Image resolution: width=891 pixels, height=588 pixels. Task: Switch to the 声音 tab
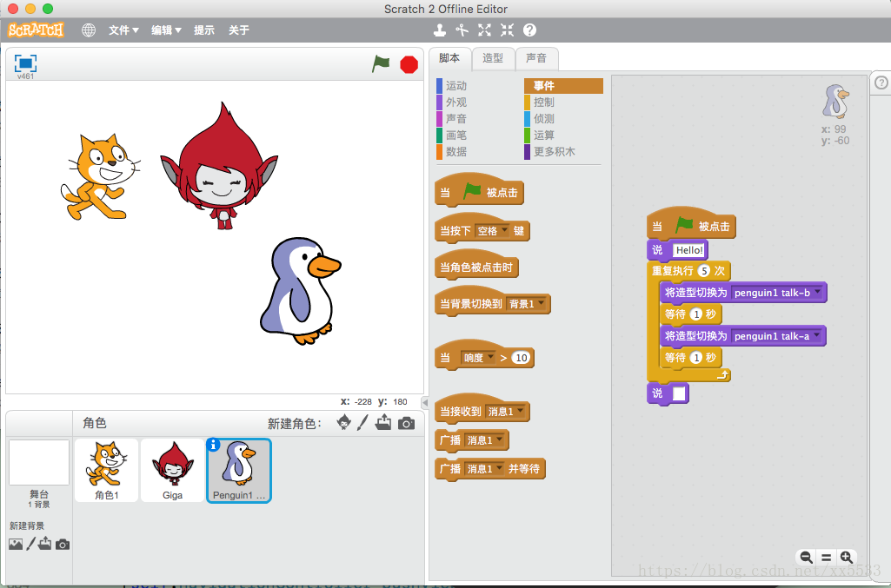[x=535, y=58]
